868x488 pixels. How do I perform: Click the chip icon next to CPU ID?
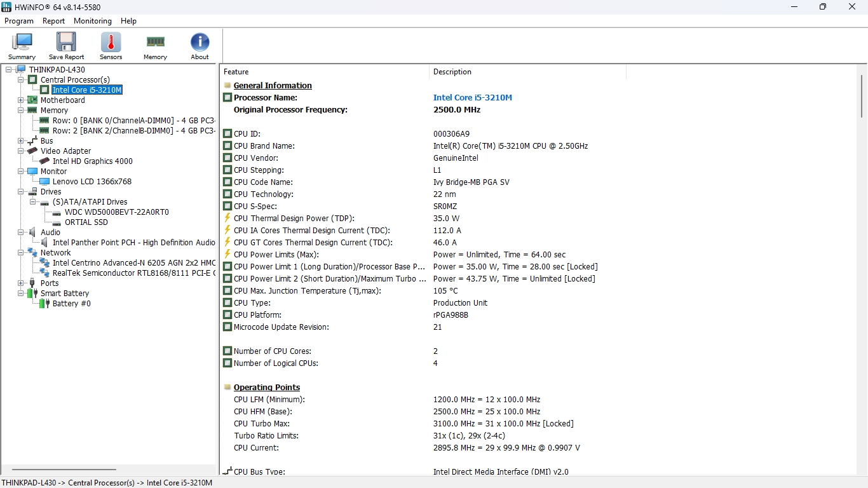(x=227, y=134)
